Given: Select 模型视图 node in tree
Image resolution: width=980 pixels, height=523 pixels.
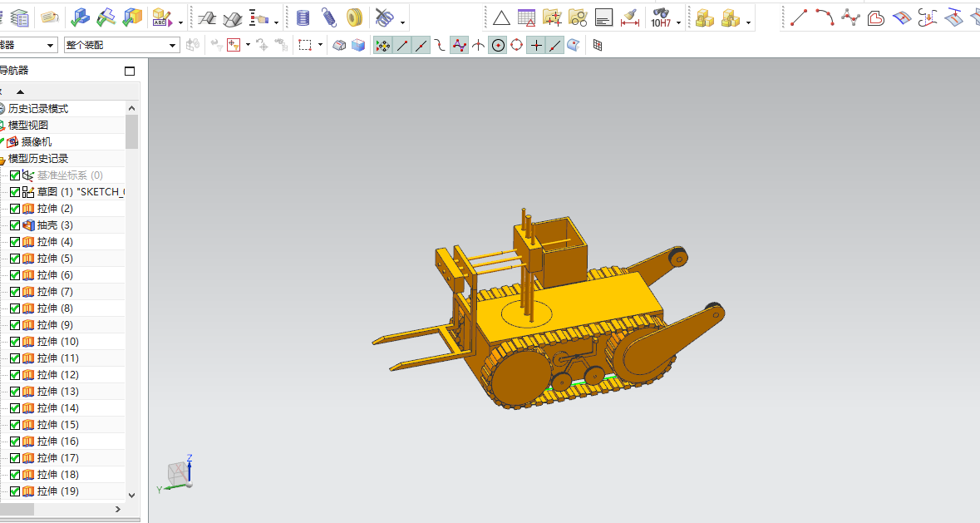Looking at the screenshot, I should tap(28, 125).
